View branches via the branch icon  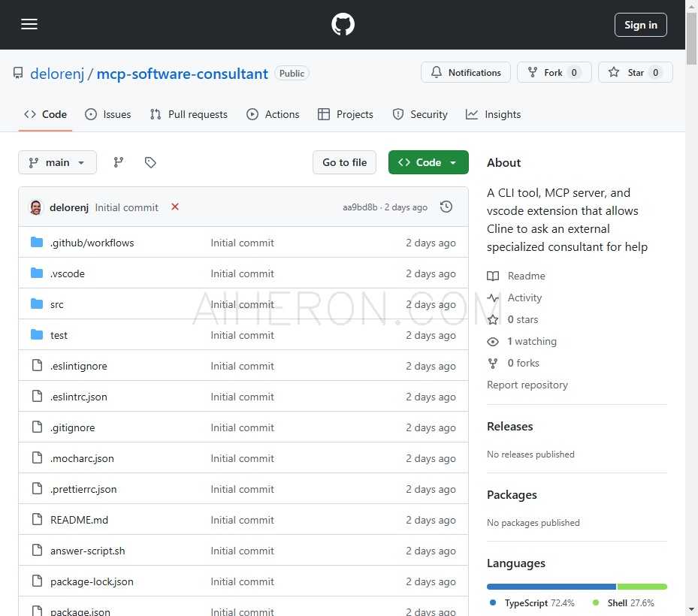click(x=119, y=162)
